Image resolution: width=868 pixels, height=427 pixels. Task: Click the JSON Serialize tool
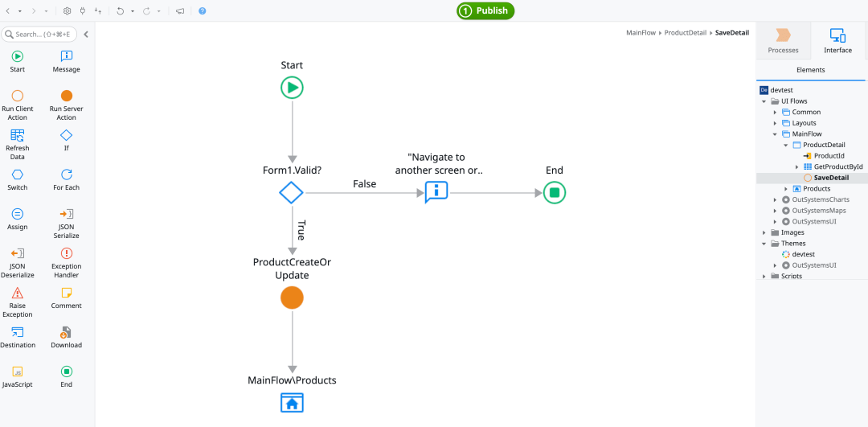pos(67,214)
